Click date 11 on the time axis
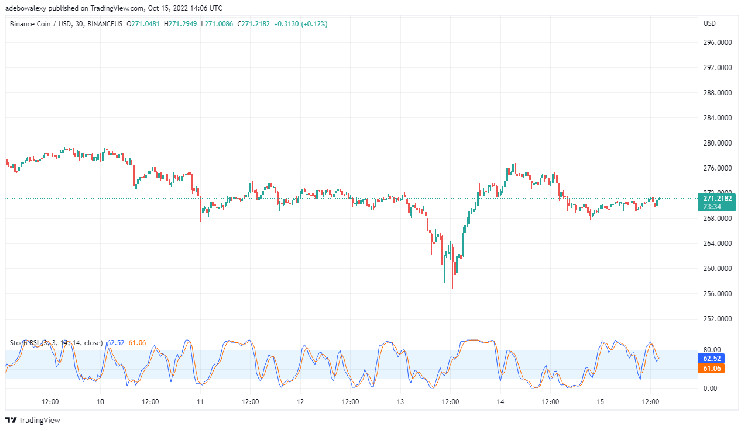Image resolution: width=745 pixels, height=431 pixels. (x=201, y=402)
